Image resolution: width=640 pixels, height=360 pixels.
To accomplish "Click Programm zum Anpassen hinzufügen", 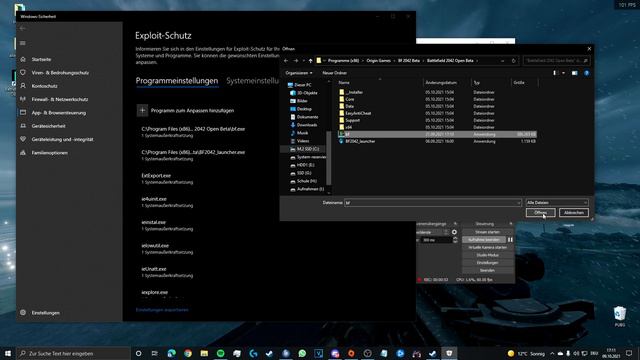I will 192,110.
